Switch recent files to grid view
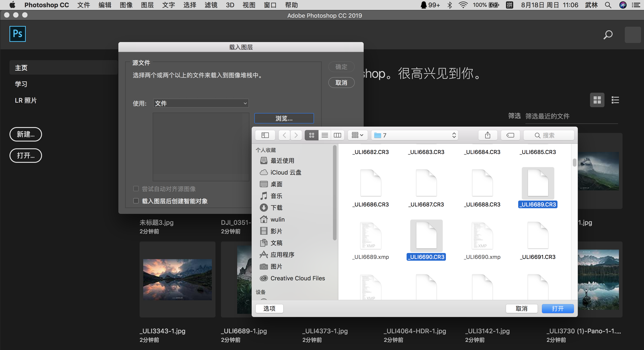644x350 pixels. pyautogui.click(x=597, y=100)
